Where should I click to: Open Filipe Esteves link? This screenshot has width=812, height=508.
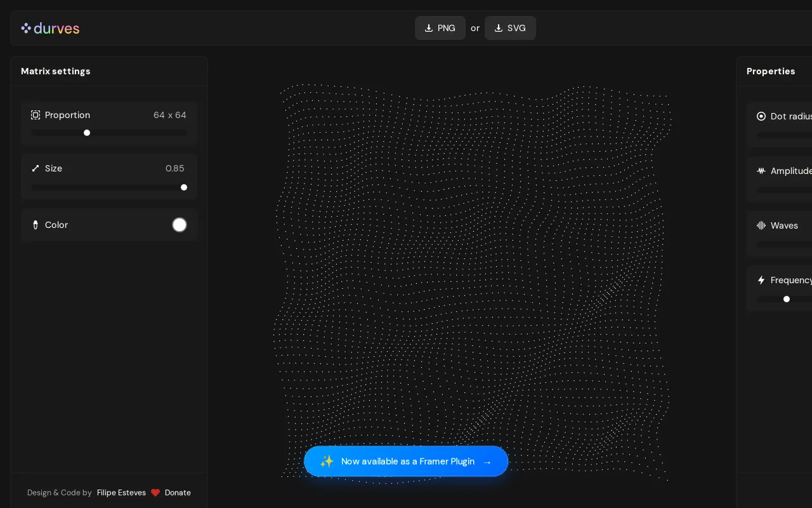(x=121, y=493)
